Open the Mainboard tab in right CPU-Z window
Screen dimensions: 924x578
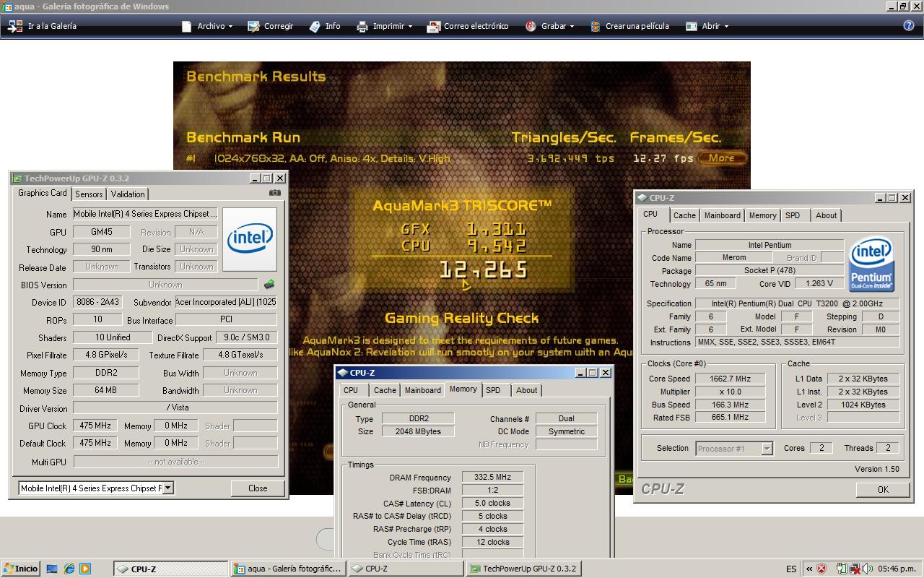pyautogui.click(x=723, y=215)
